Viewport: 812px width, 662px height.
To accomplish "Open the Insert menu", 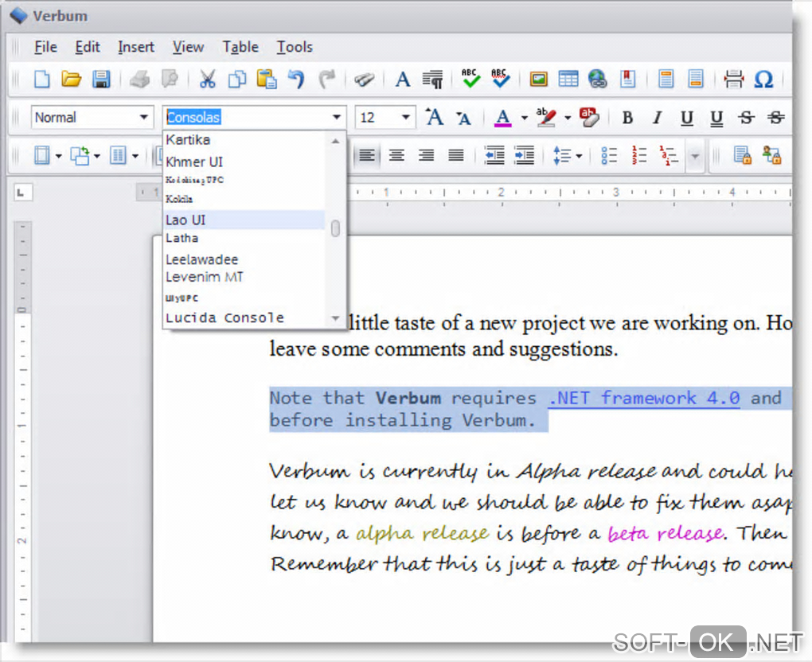I will tap(135, 47).
